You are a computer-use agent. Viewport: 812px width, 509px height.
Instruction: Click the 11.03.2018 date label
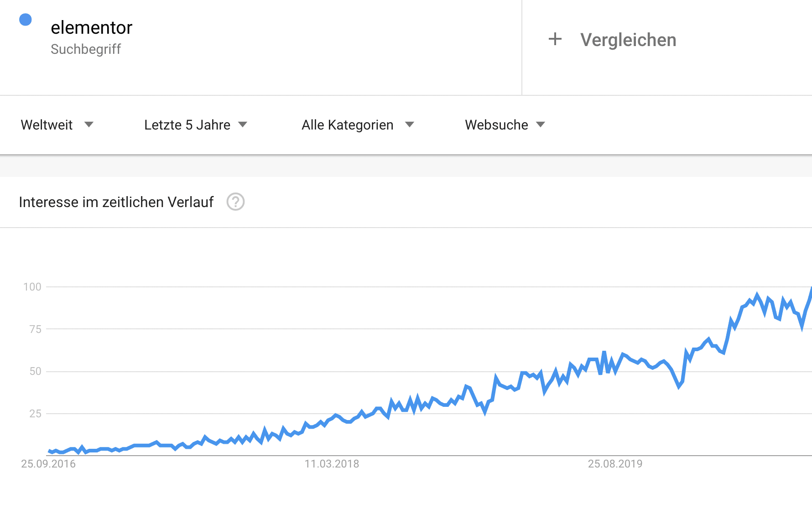pyautogui.click(x=332, y=464)
